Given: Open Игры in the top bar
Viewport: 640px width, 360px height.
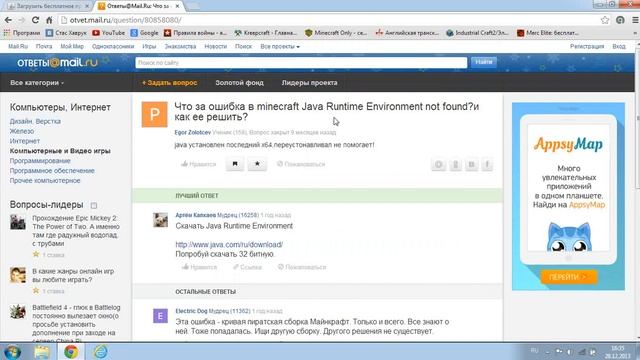Looking at the screenshot, I should pyautogui.click(x=149, y=47).
